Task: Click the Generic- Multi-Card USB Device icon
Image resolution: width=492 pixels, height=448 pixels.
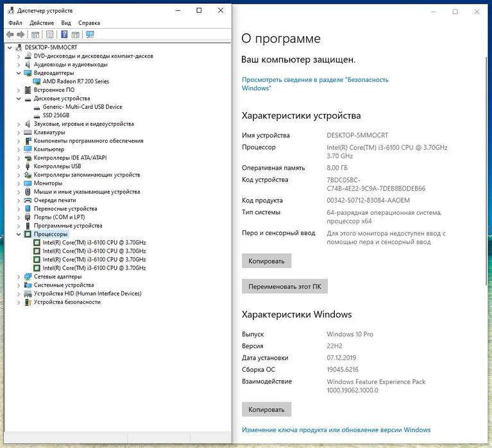Action: tap(37, 107)
